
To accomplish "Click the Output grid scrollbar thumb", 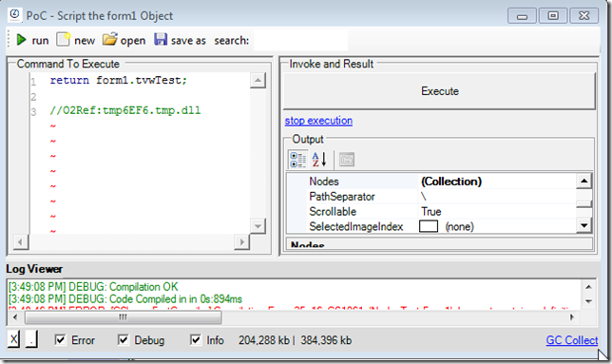I will (583, 203).
